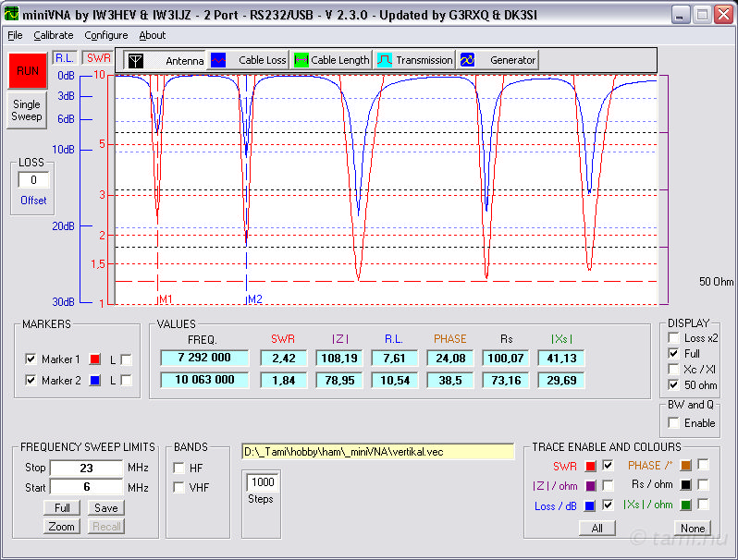Select the Generator mode icon
The width and height of the screenshot is (738, 560).
[468, 60]
